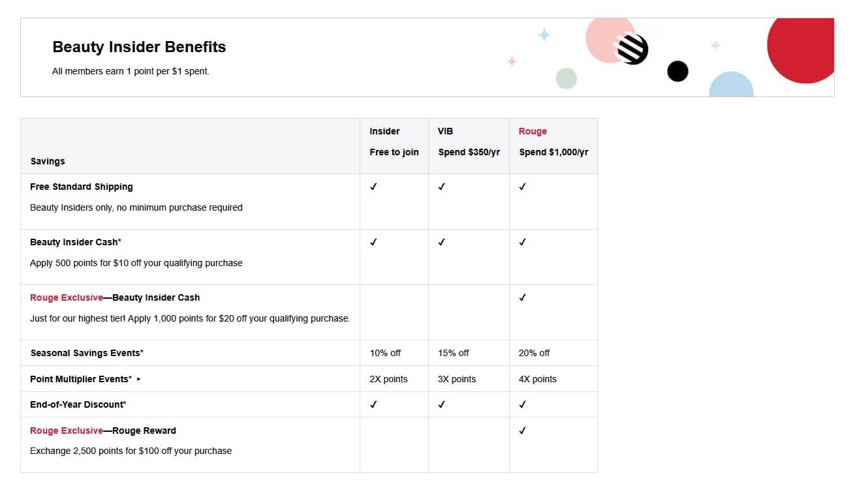Click Insider checkmark for Free Standard Shipping
The height and width of the screenshot is (484, 868).
point(373,187)
